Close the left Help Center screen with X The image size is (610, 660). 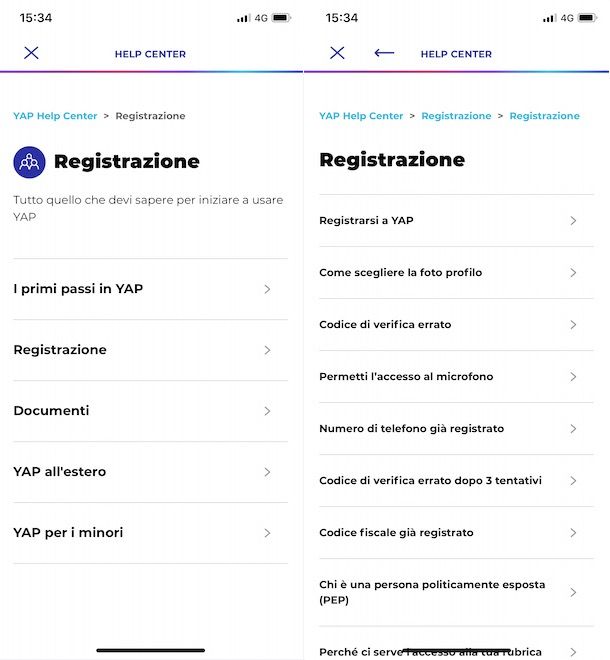tap(31, 53)
